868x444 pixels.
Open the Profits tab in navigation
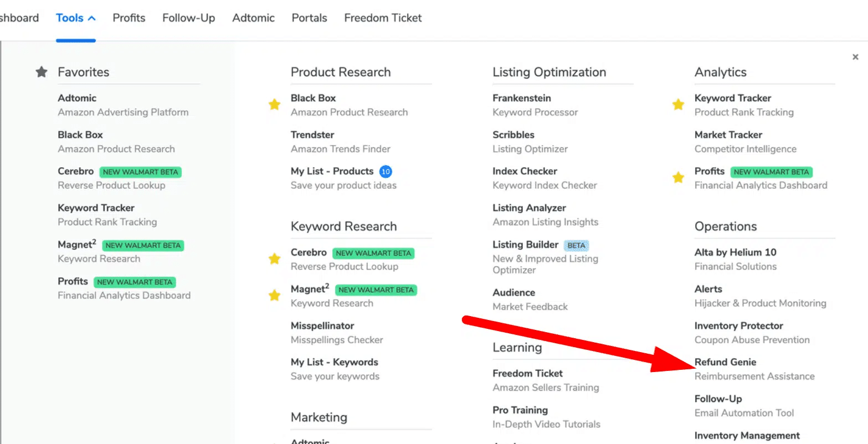coord(129,18)
